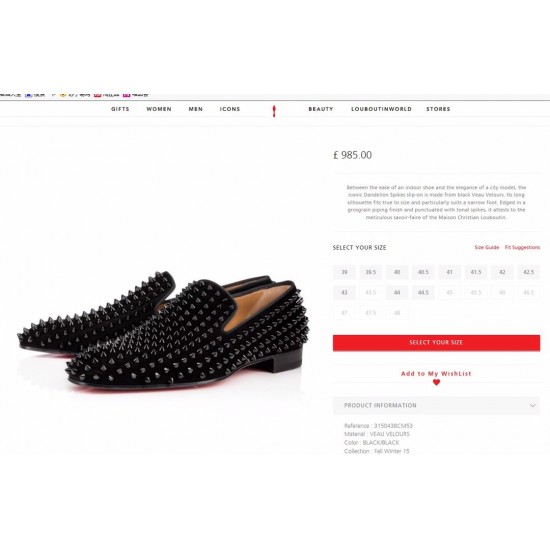The image size is (550, 550).
Task: Choose shoe size 39
Action: click(x=344, y=272)
